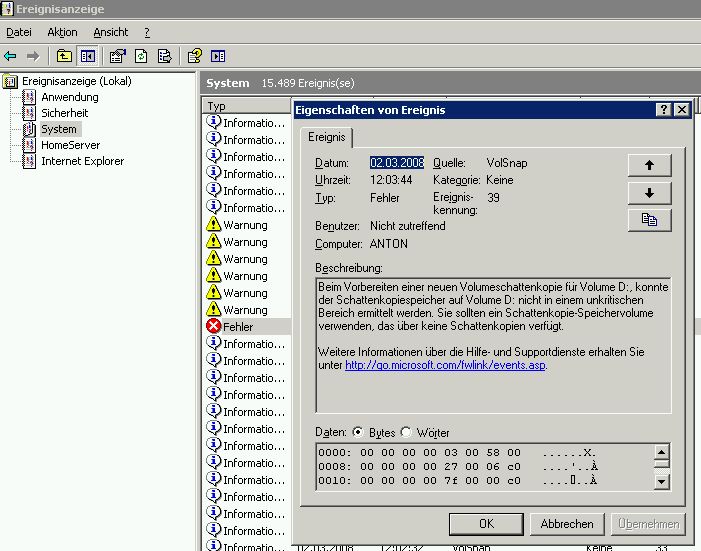Click the Internet Explorer log icon in tree
Viewport: 701px width, 551px height.
point(29,161)
